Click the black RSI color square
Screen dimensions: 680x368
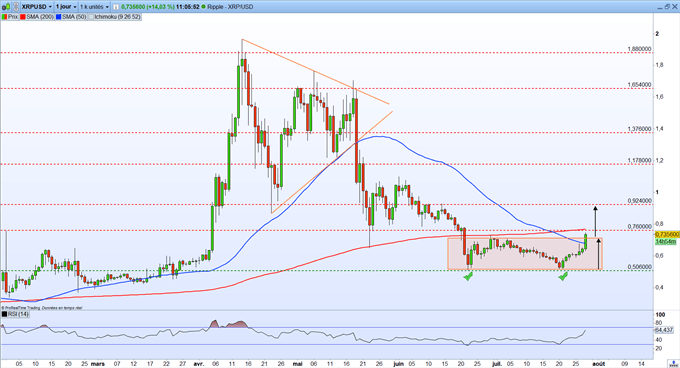(4, 314)
